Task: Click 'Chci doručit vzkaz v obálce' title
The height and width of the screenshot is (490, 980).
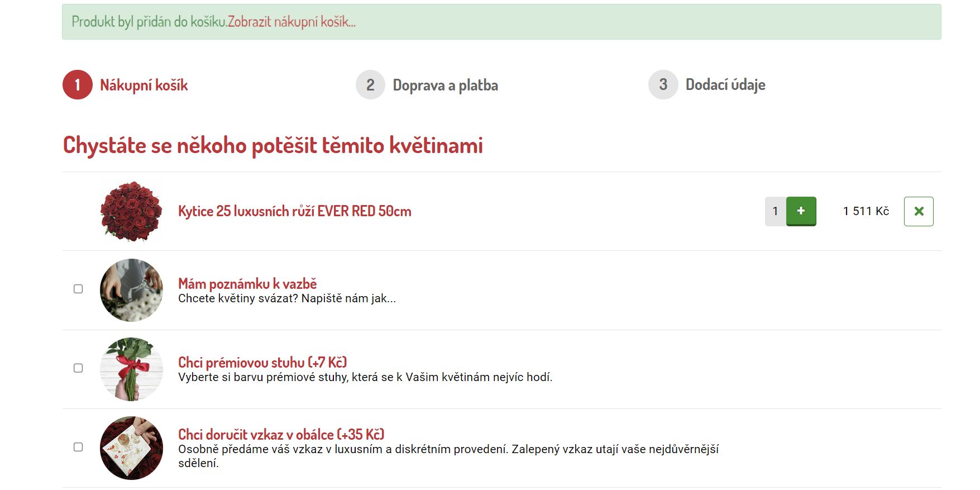Action: [281, 434]
